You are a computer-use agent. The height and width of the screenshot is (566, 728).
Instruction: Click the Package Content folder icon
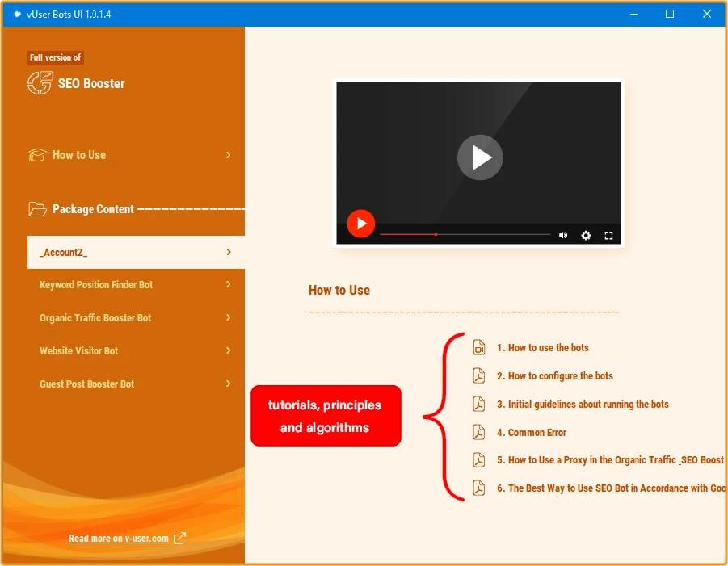pos(37,209)
